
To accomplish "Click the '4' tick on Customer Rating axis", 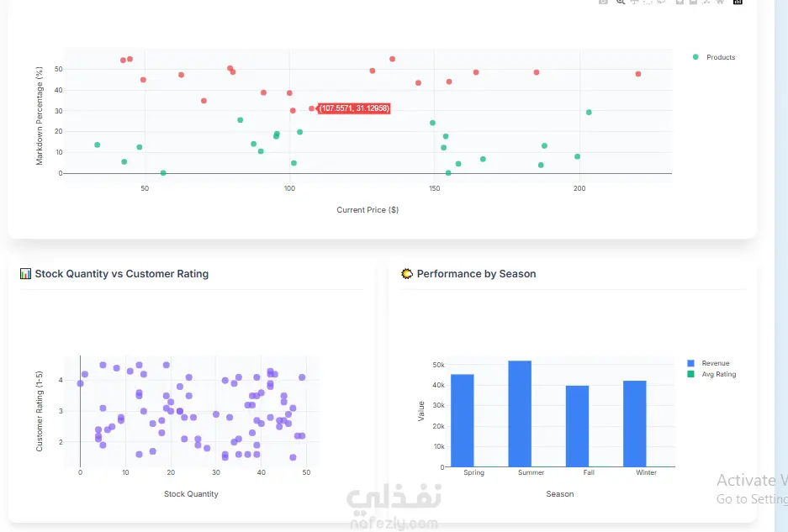I will 61,380.
